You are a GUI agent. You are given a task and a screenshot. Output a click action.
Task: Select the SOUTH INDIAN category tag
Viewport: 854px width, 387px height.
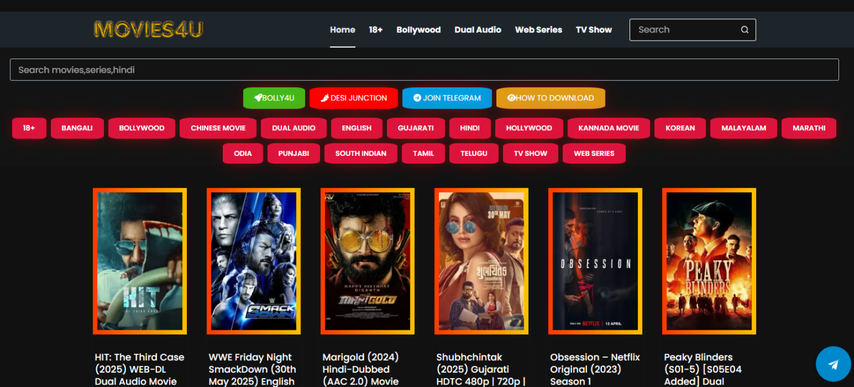pyautogui.click(x=361, y=153)
